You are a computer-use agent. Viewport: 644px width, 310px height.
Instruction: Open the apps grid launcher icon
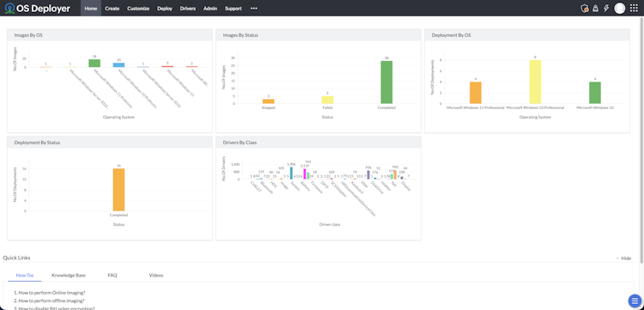click(x=634, y=9)
